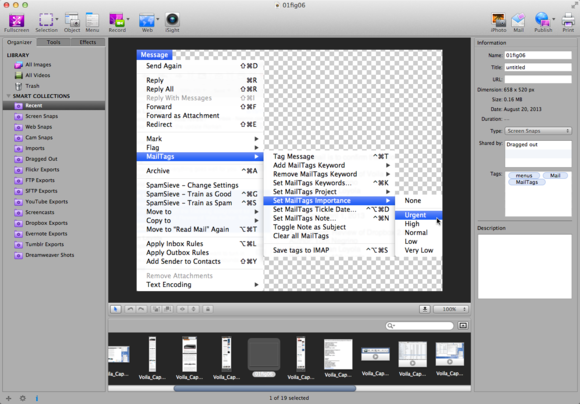The width and height of the screenshot is (580, 404).
Task: Open the Imports collection
Action: point(35,148)
